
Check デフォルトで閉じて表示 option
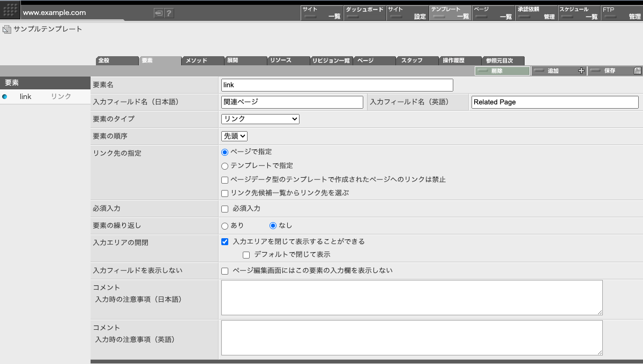[x=246, y=254]
